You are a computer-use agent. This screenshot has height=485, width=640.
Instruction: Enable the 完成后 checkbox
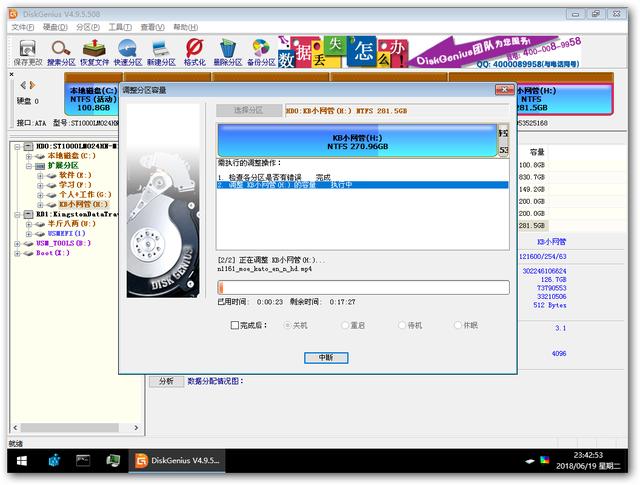[x=234, y=325]
